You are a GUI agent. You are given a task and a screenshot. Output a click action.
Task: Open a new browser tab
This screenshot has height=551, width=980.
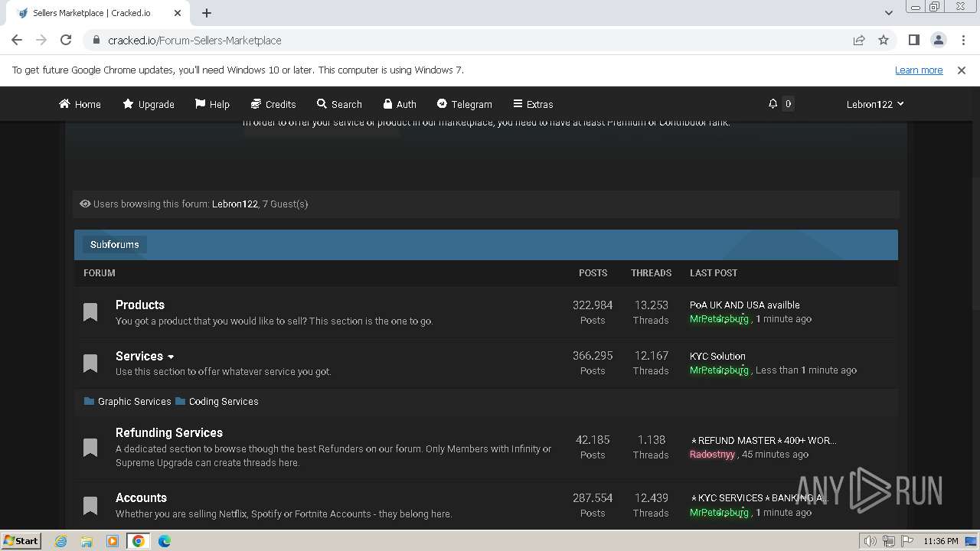(207, 13)
